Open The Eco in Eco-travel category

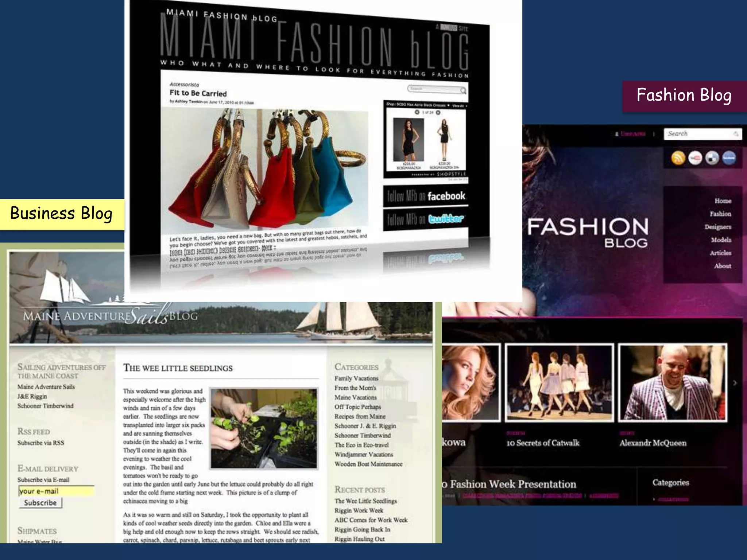(361, 445)
